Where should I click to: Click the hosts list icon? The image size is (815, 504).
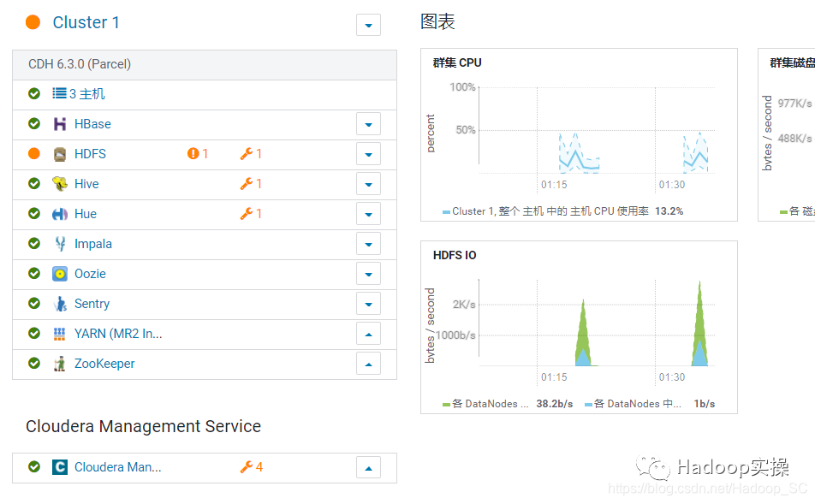pos(59,93)
